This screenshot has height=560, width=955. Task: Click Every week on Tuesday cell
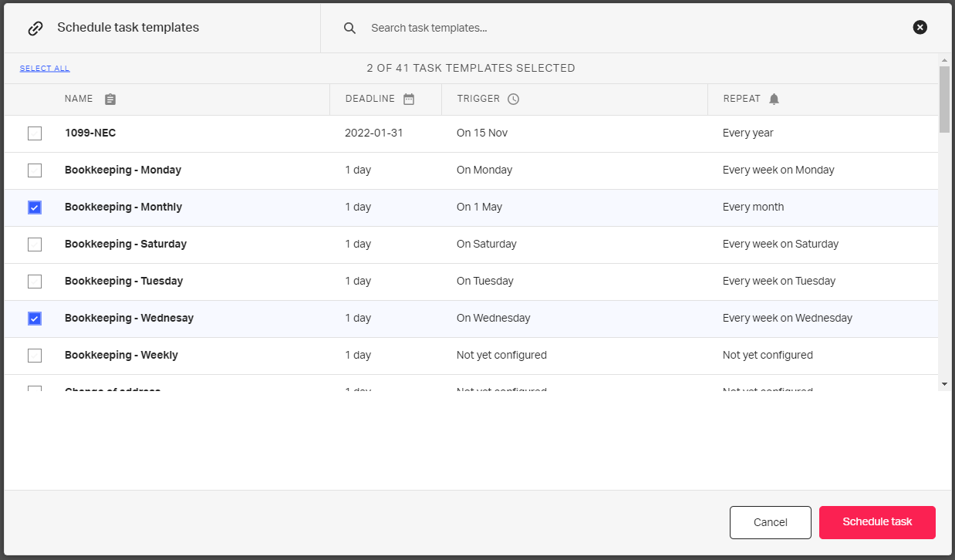click(x=779, y=281)
